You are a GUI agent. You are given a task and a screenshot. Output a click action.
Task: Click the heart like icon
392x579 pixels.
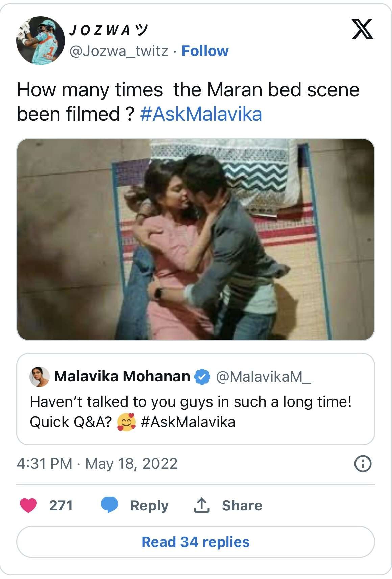[x=28, y=506]
